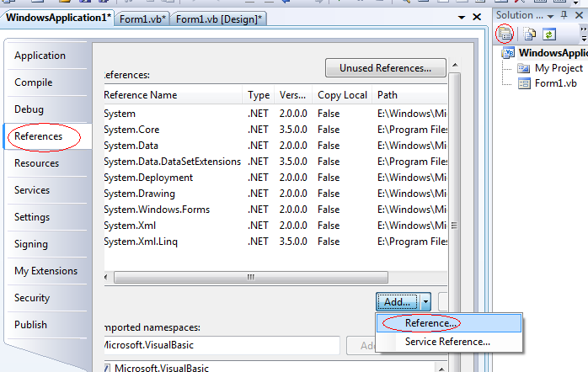Viewport: 588px width, 372px height.
Task: Click the Add... references button
Action: tap(396, 301)
